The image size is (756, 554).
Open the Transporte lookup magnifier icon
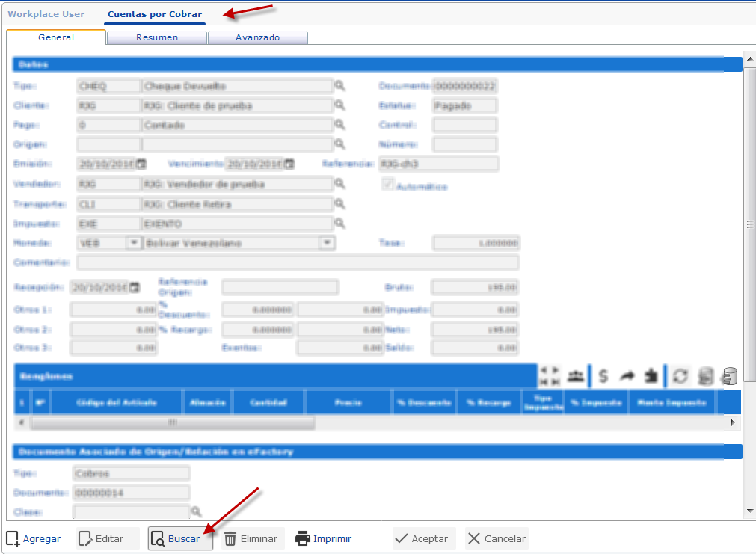340,204
